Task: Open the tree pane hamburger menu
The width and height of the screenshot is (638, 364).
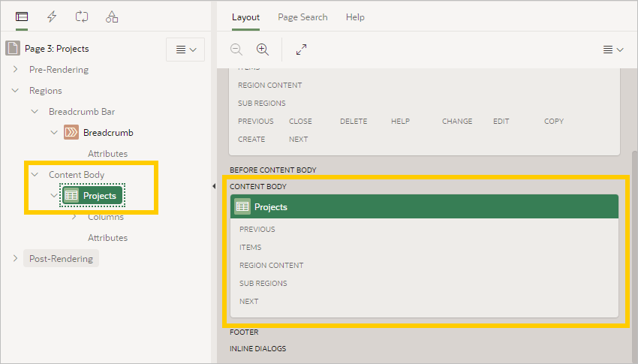Action: click(x=185, y=50)
